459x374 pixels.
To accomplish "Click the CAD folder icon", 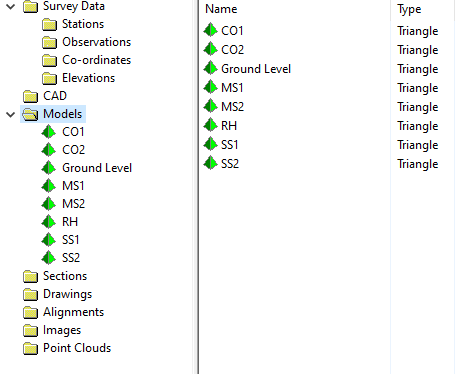I will (x=30, y=96).
